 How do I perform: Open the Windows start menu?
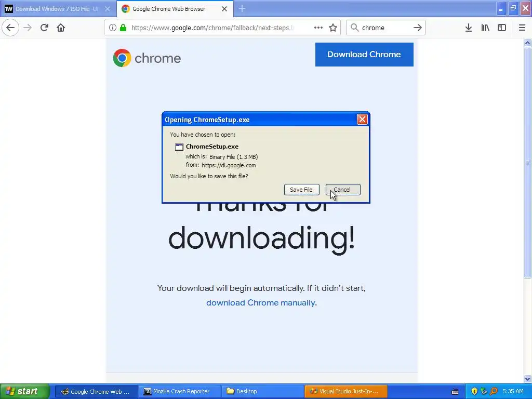tap(25, 391)
